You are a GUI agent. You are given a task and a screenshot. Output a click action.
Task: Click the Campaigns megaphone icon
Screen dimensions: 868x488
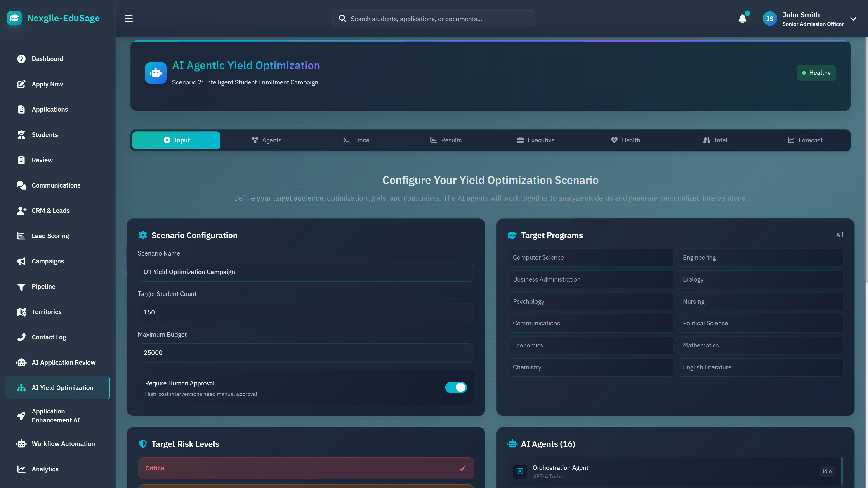[x=21, y=261]
